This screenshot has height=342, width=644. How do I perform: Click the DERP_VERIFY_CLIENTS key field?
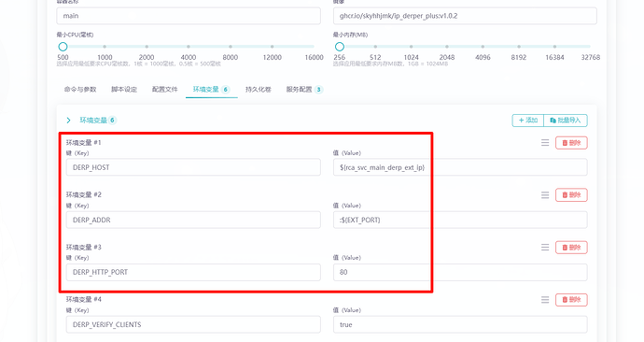[x=193, y=324]
